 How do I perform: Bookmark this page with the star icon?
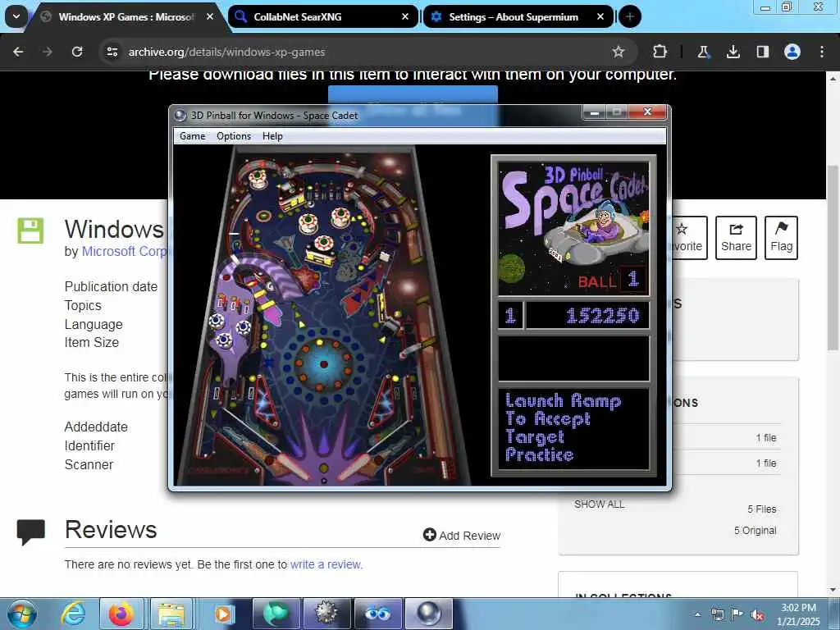pyautogui.click(x=619, y=52)
